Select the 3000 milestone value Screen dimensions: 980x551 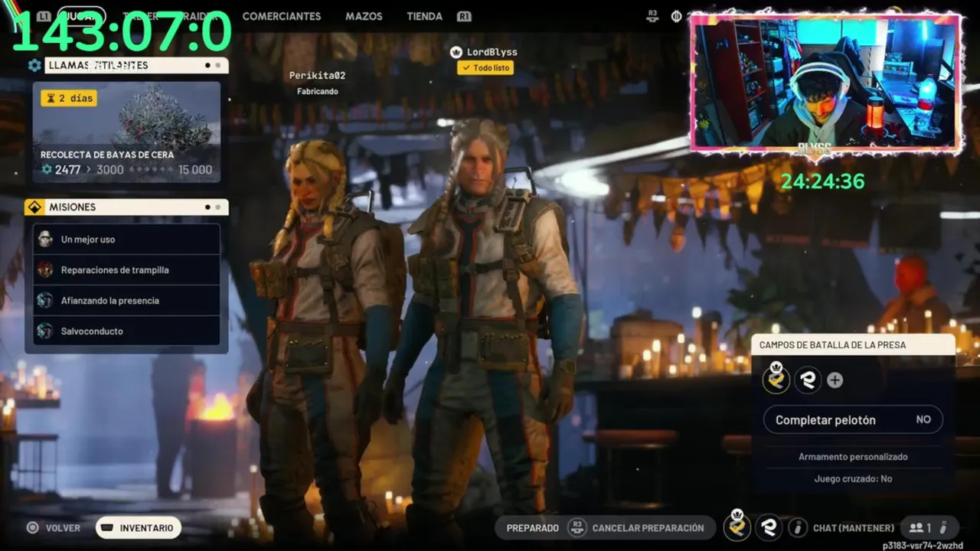[x=110, y=170]
